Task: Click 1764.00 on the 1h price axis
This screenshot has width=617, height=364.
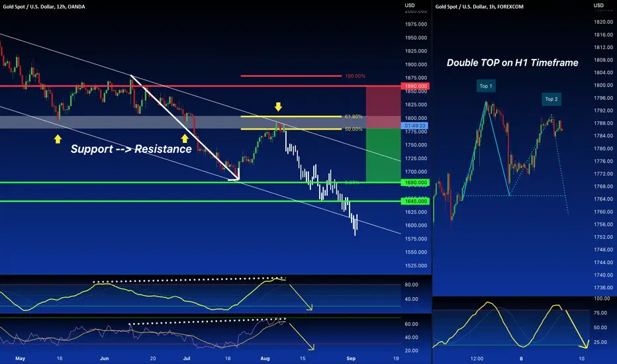Action: (603, 199)
